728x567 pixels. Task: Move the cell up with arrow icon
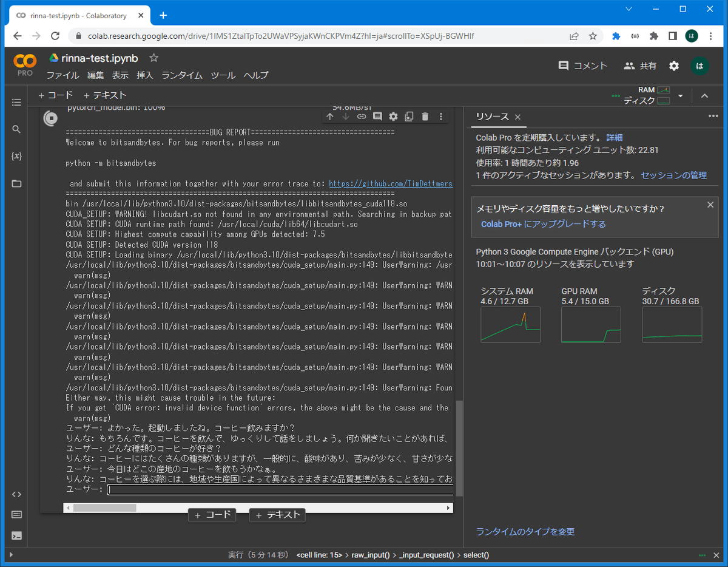point(329,117)
